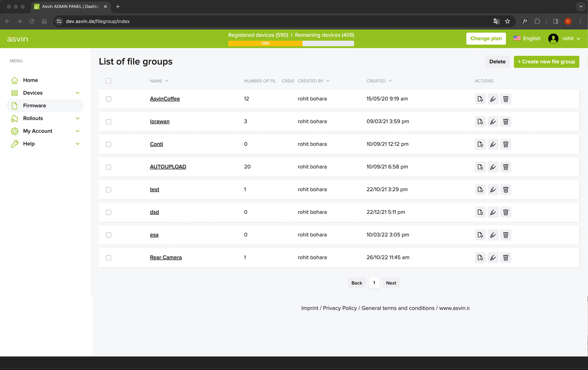Go to Home in sidebar menu
The height and width of the screenshot is (370, 588).
point(30,80)
